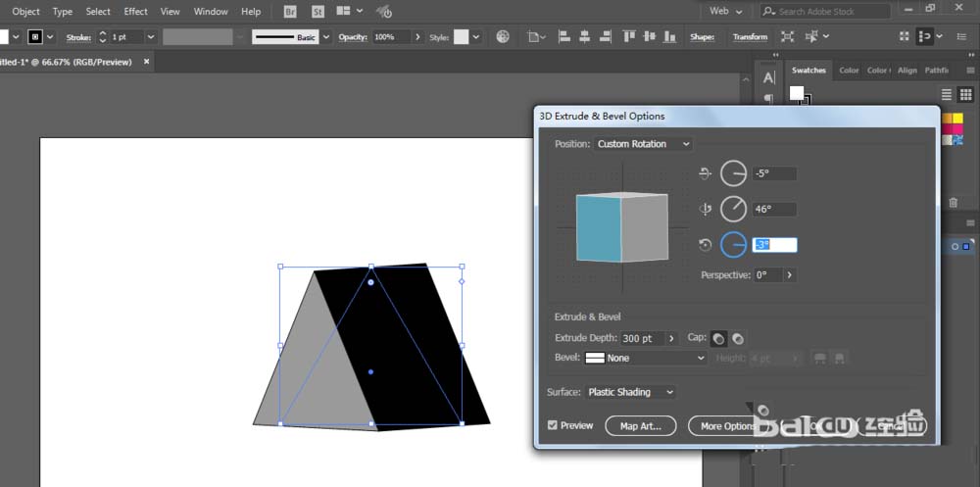This screenshot has height=487, width=980.
Task: Switch Swatches to thumbnail grid view
Action: click(965, 94)
